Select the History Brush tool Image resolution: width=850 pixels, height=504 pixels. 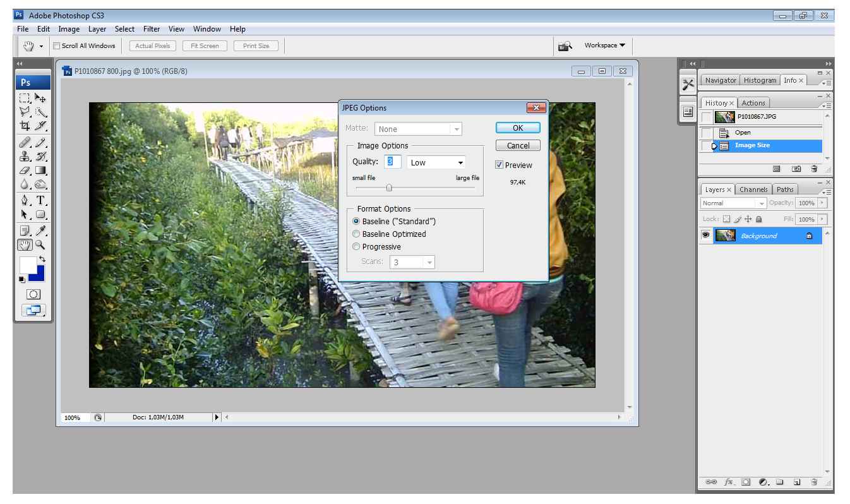pyautogui.click(x=40, y=156)
